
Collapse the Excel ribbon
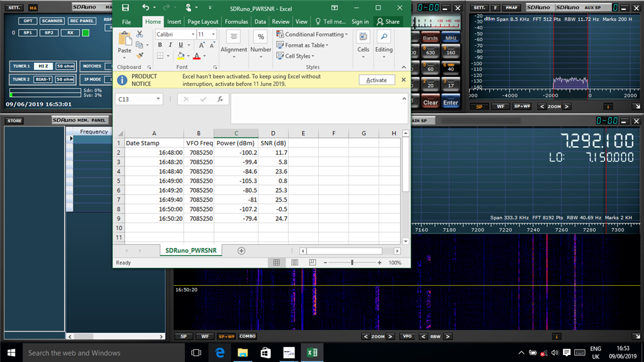pyautogui.click(x=404, y=67)
